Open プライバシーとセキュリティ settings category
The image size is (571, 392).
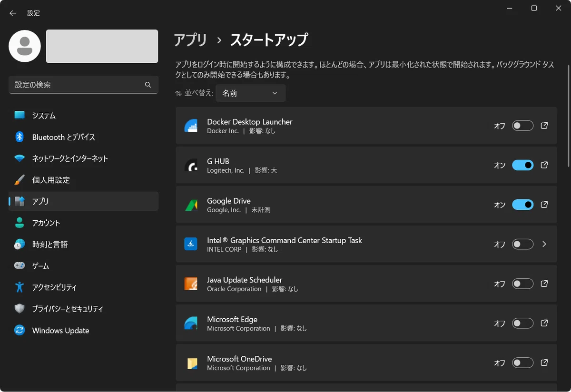(83, 309)
